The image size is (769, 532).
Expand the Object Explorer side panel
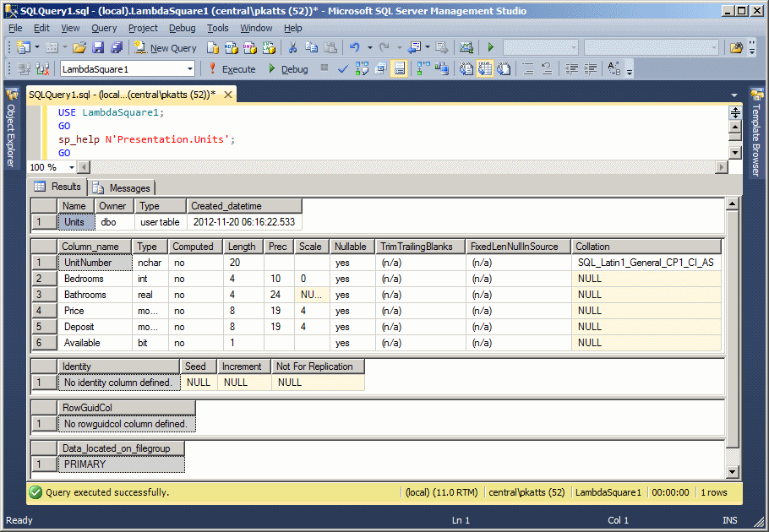point(11,128)
